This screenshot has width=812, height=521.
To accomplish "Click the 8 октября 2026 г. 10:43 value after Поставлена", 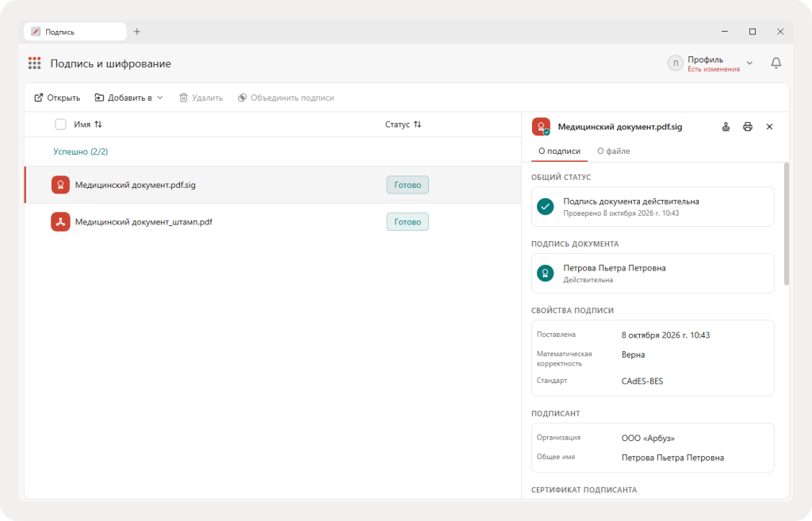I will coord(665,335).
